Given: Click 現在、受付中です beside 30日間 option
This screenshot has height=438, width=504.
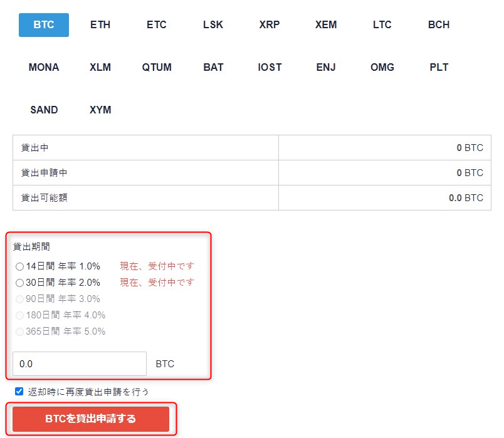Looking at the screenshot, I should (x=157, y=283).
